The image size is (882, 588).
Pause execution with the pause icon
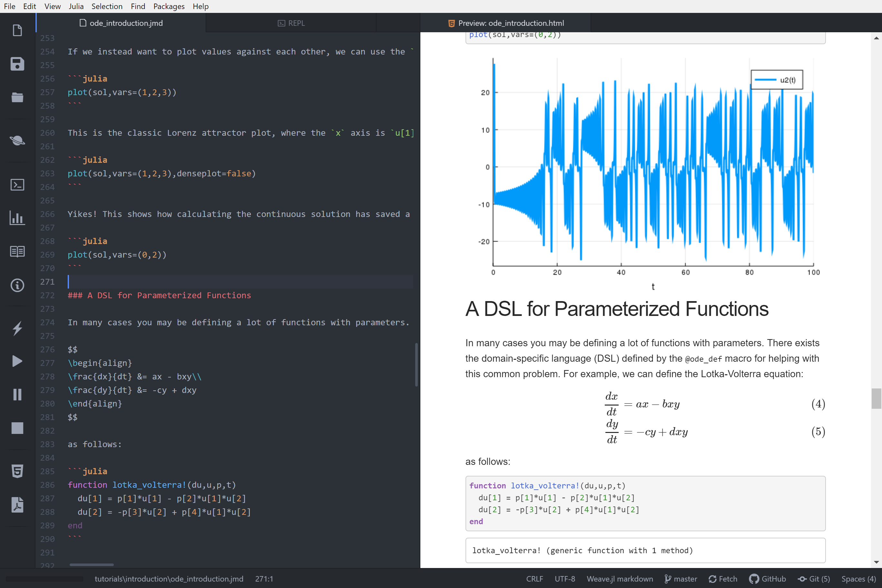17,395
